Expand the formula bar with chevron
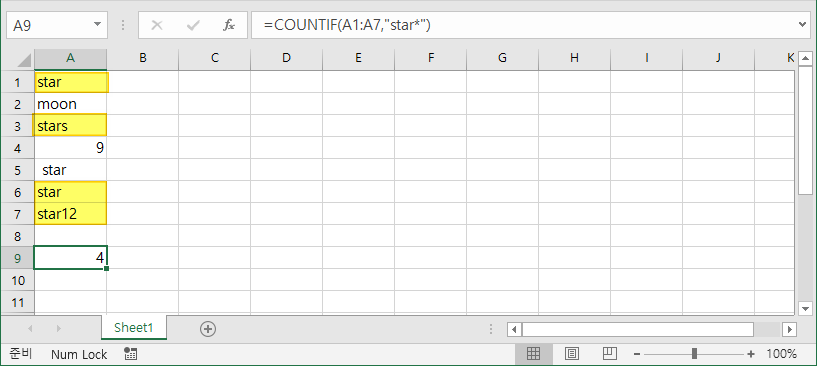This screenshot has height=366, width=817. coord(803,25)
